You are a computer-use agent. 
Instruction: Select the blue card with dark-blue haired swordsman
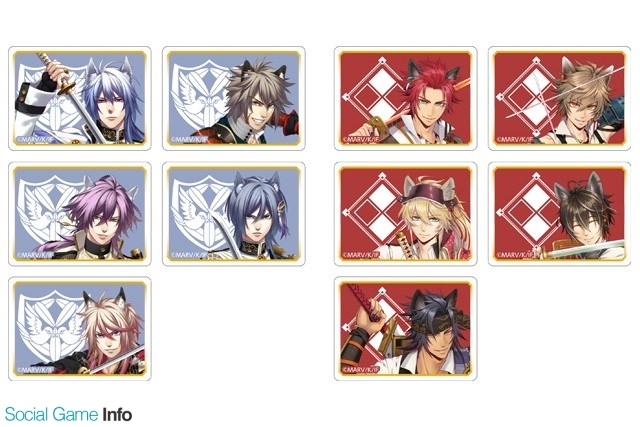[233, 214]
